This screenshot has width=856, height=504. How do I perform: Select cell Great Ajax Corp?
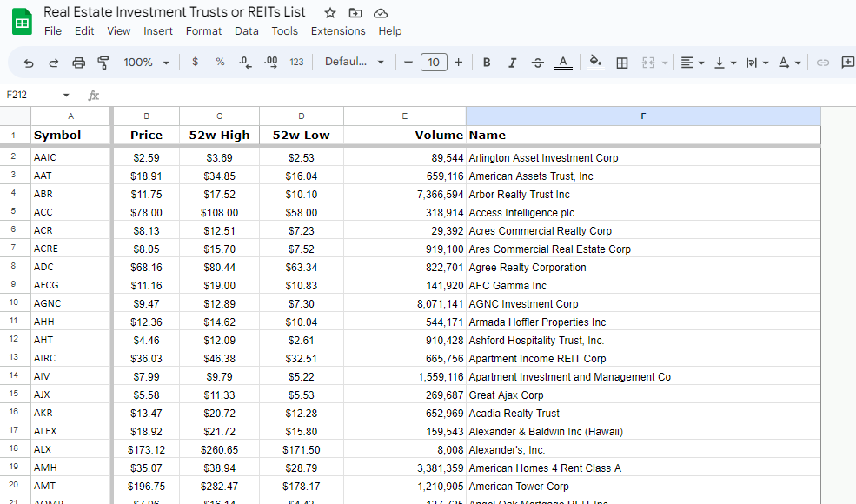[643, 395]
